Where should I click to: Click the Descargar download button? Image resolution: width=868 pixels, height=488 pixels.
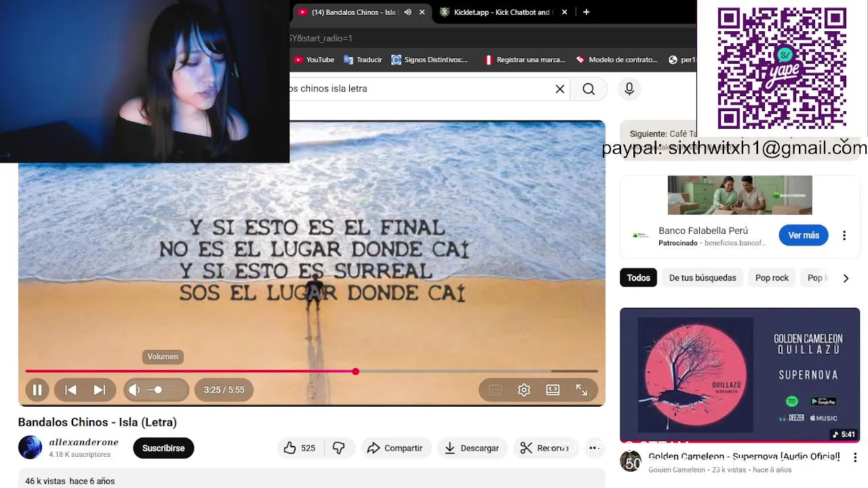[x=472, y=448]
